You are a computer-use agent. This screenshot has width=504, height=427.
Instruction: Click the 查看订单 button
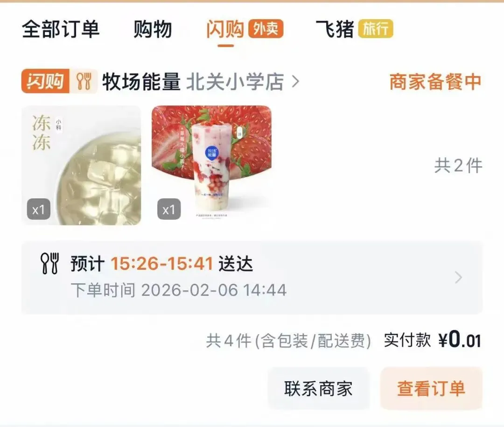click(431, 388)
